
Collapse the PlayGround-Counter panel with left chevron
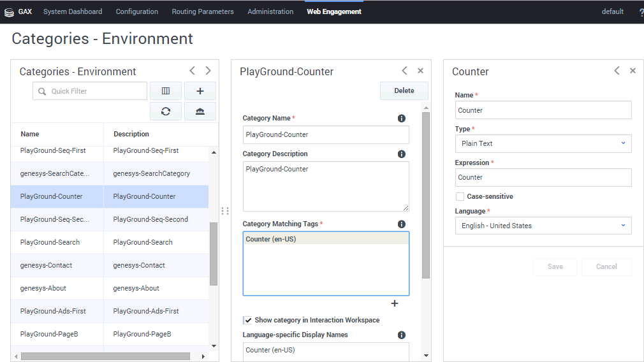pyautogui.click(x=404, y=71)
